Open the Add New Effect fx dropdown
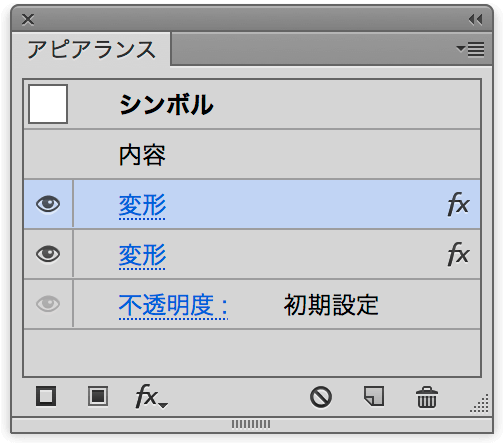504x448 pixels. [x=152, y=396]
